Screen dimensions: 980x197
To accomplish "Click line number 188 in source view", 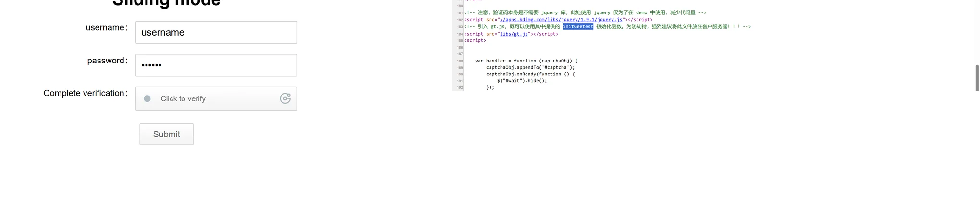I will pyautogui.click(x=460, y=61).
